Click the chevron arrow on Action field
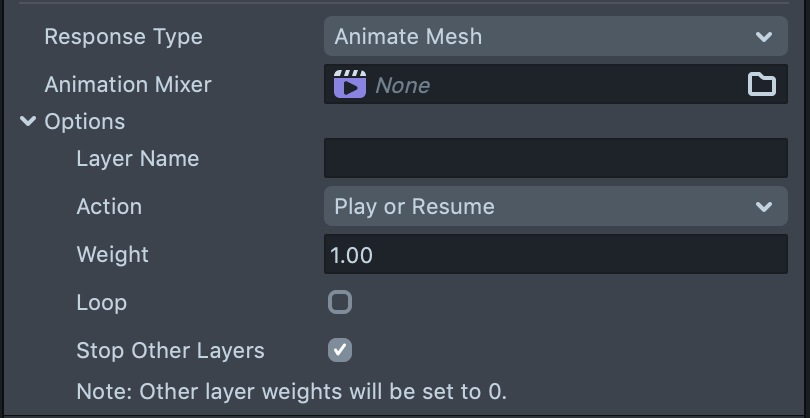The height and width of the screenshot is (418, 810). pos(764,207)
